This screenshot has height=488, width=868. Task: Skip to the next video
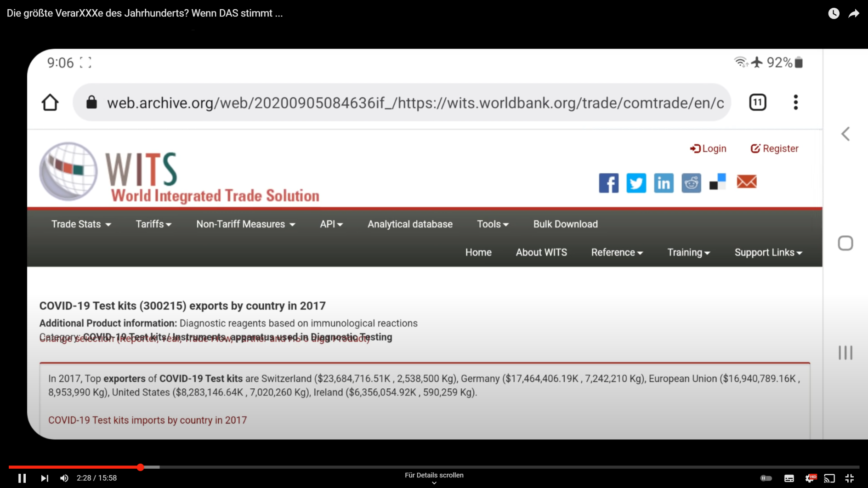[x=44, y=478]
